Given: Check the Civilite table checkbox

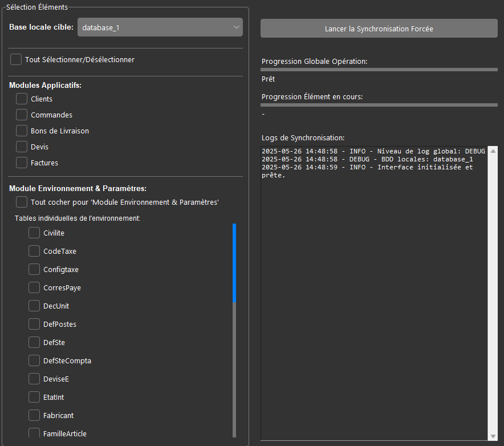Looking at the screenshot, I should point(34,233).
